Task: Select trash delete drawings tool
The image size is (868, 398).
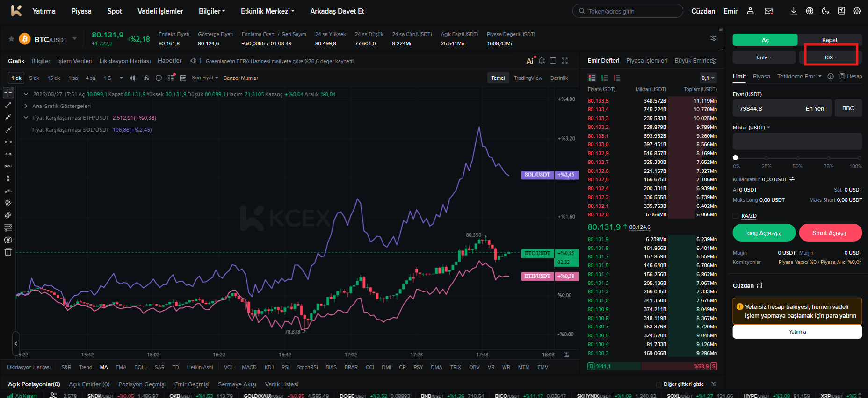Action: click(x=8, y=252)
